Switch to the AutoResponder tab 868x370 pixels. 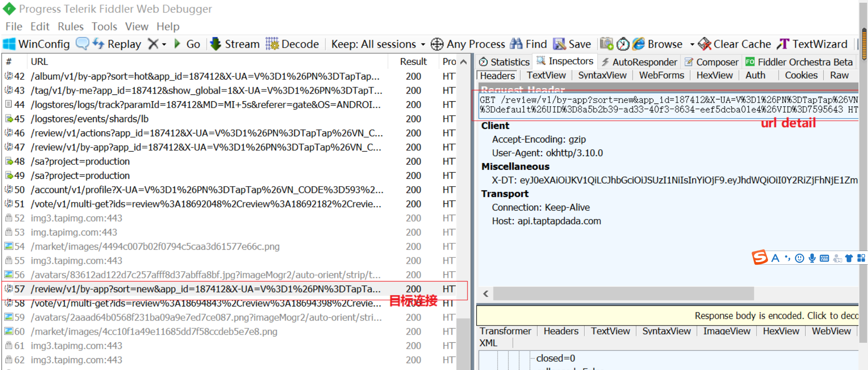(x=639, y=62)
